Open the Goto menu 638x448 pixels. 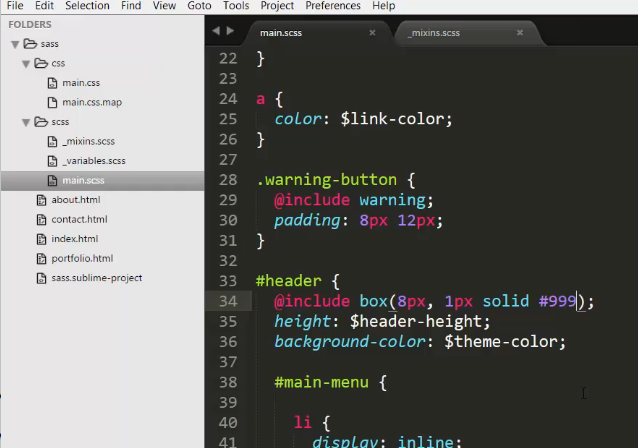pyautogui.click(x=199, y=6)
